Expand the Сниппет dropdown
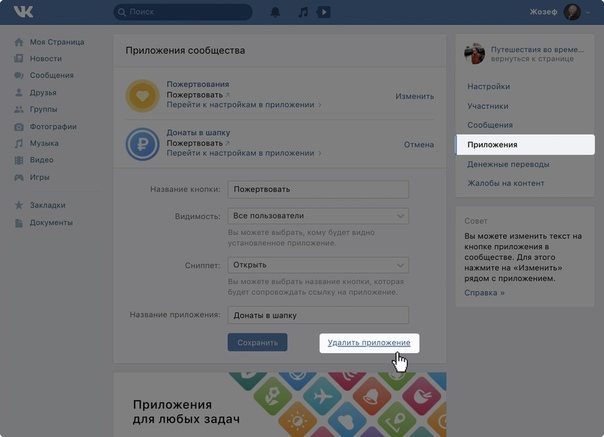This screenshot has width=604, height=437. pos(318,265)
